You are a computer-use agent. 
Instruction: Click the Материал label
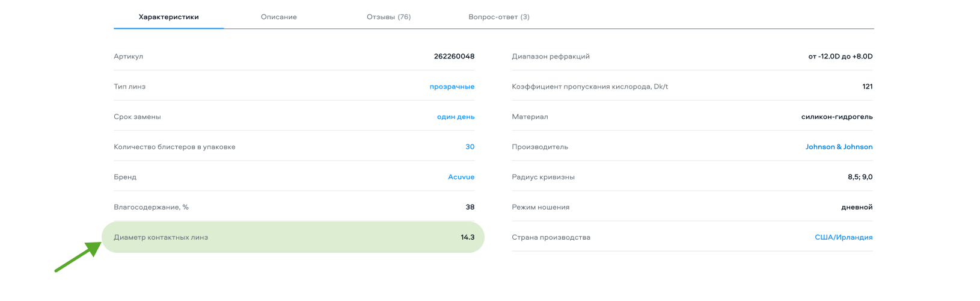[530, 117]
